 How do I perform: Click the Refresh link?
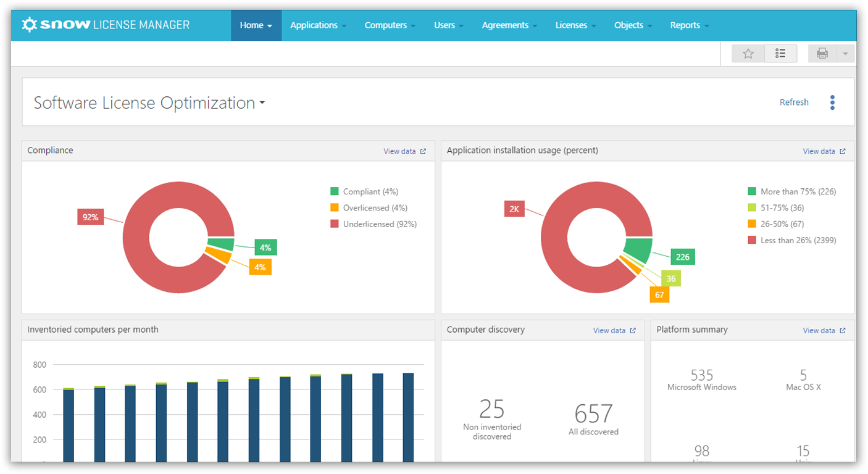794,102
